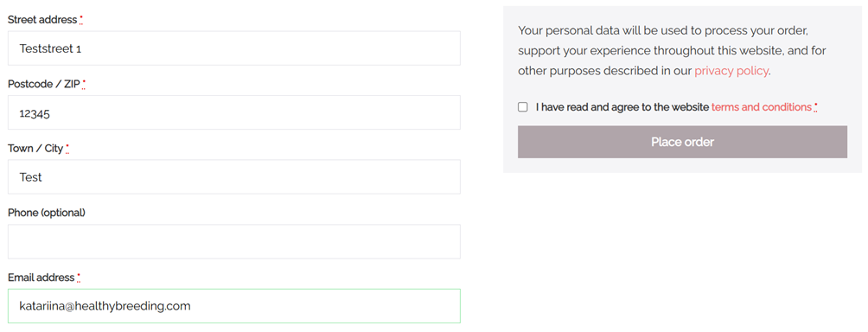Viewport: 868px width, 332px height.
Task: Click the Street address label text
Action: (x=42, y=20)
